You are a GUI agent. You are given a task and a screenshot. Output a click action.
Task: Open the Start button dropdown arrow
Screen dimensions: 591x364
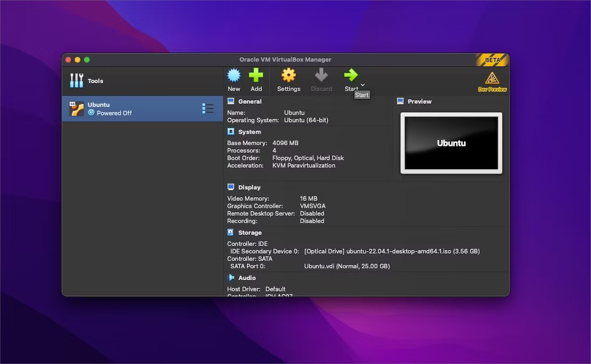pos(362,85)
